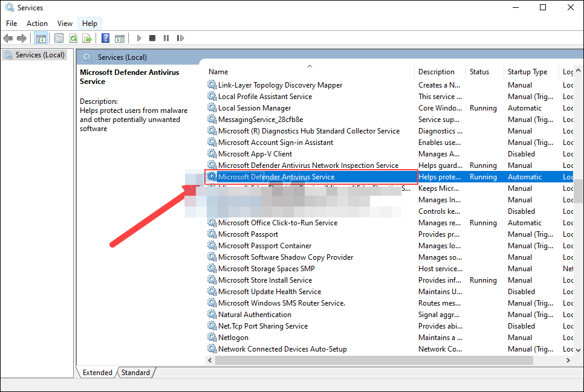Click the Forward navigation arrow
Screen dimensions: 584x392
click(x=22, y=37)
